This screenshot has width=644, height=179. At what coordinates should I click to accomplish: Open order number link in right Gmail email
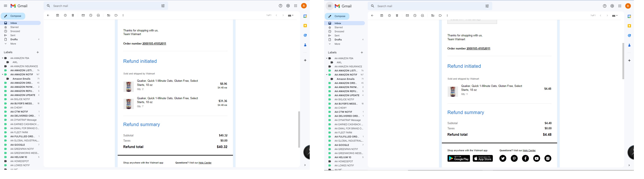478,49
